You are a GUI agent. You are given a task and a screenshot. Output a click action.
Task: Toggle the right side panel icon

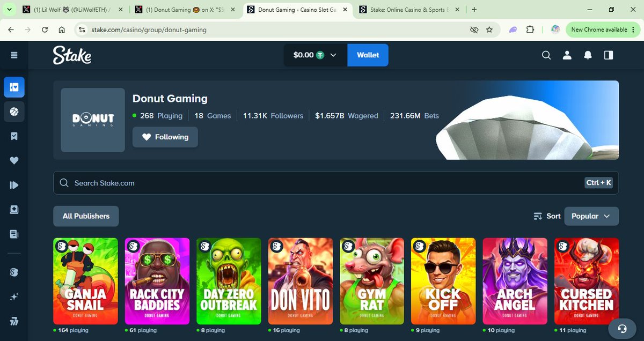coord(608,55)
